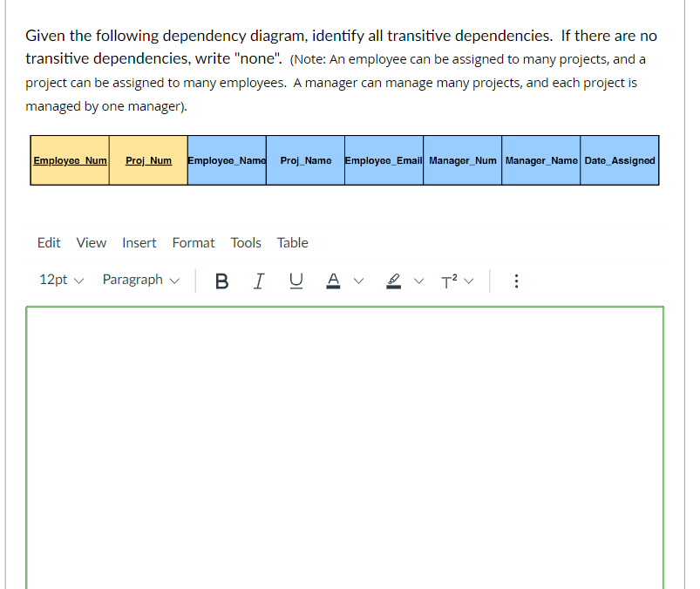Open the Format menu
The image size is (700, 589).
(193, 243)
